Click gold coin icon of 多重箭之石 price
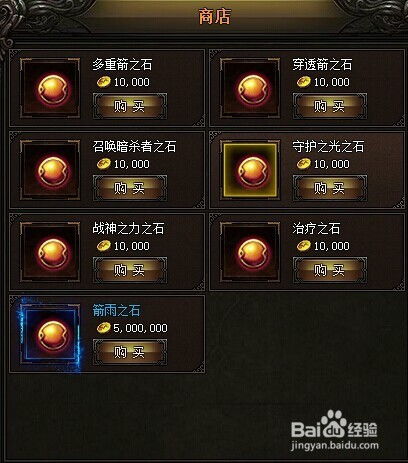 click(104, 82)
